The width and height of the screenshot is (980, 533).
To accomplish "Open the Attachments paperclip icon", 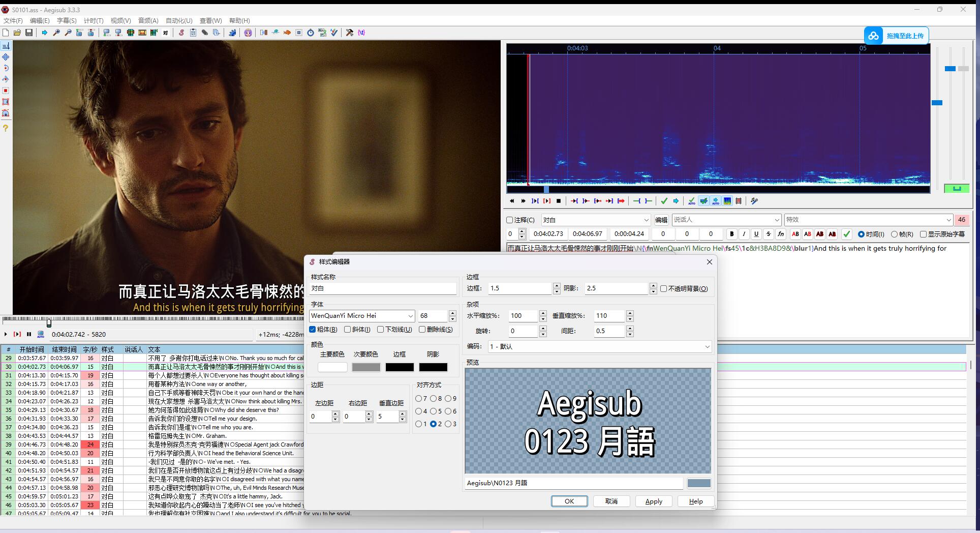I will [x=205, y=33].
